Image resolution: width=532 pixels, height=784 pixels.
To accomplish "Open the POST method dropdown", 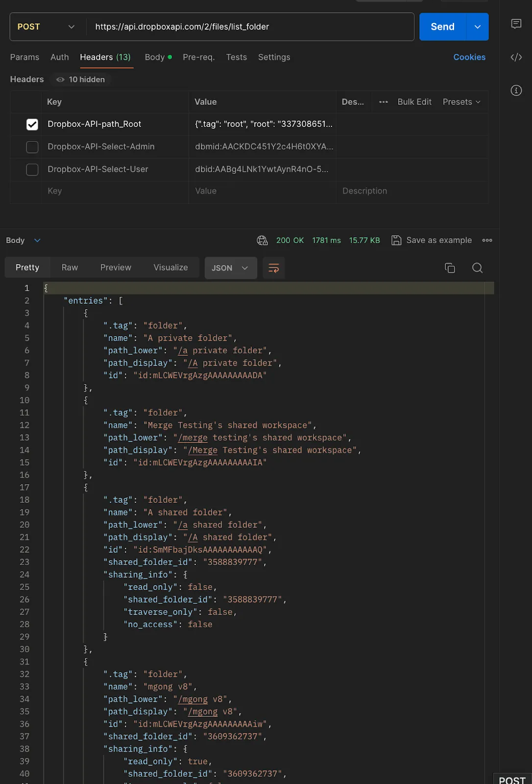I will [x=47, y=27].
